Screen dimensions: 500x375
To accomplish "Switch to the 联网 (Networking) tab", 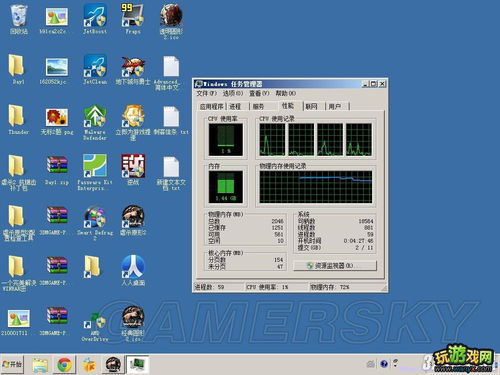I will pos(311,106).
